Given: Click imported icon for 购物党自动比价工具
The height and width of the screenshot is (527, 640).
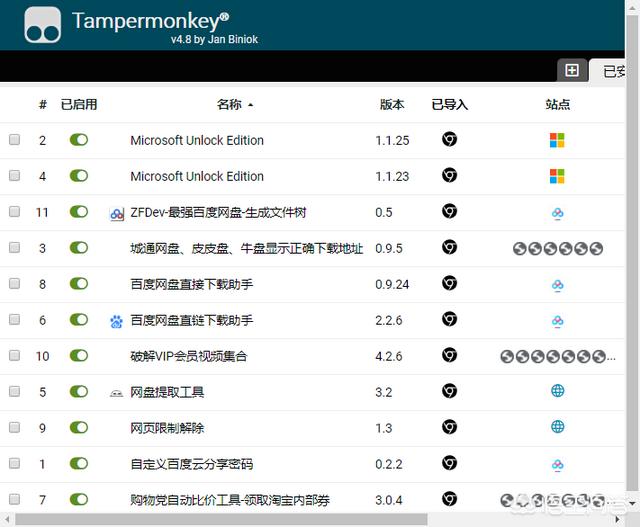Looking at the screenshot, I should click(x=449, y=499).
